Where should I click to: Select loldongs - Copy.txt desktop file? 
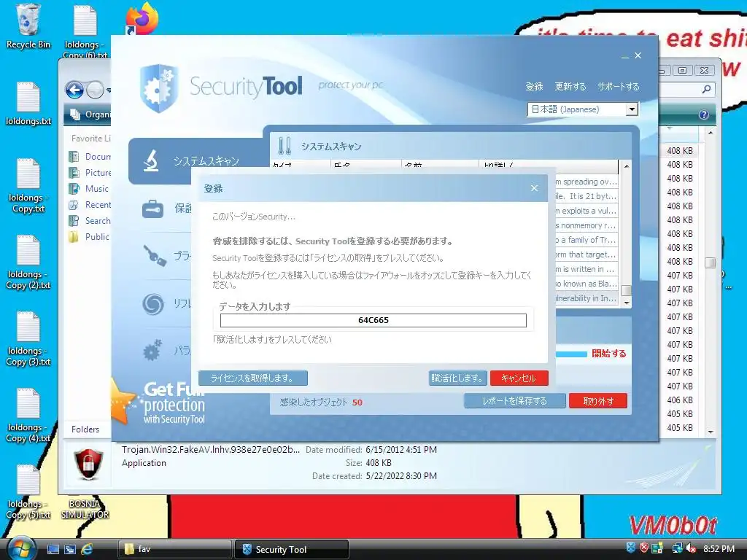pyautogui.click(x=28, y=186)
